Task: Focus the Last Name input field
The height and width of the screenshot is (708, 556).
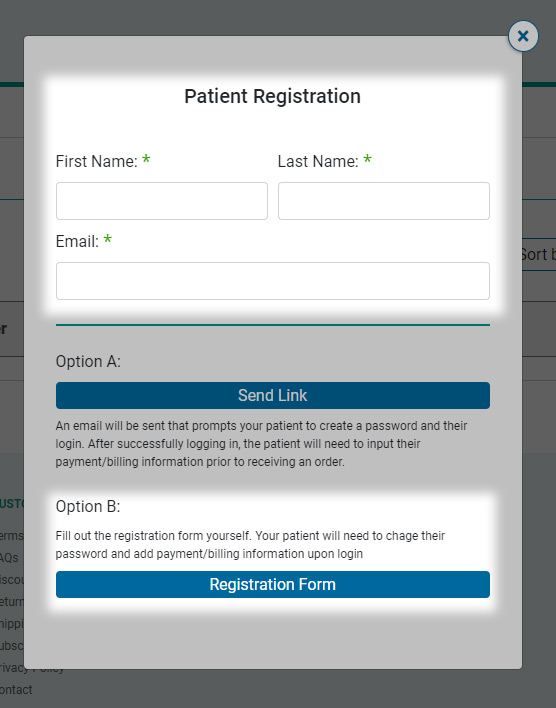Action: coord(384,201)
